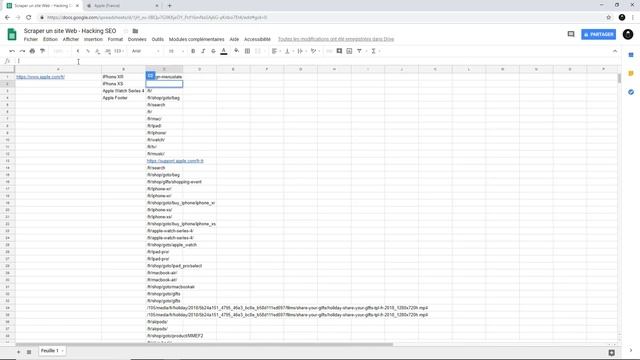The width and height of the screenshot is (640, 360).
Task: Open the text color picker
Action: [224, 51]
